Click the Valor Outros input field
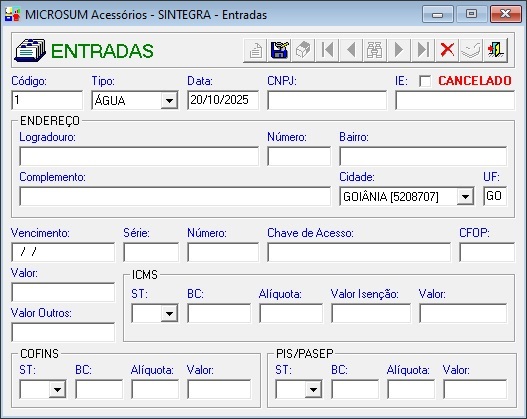 (63, 332)
